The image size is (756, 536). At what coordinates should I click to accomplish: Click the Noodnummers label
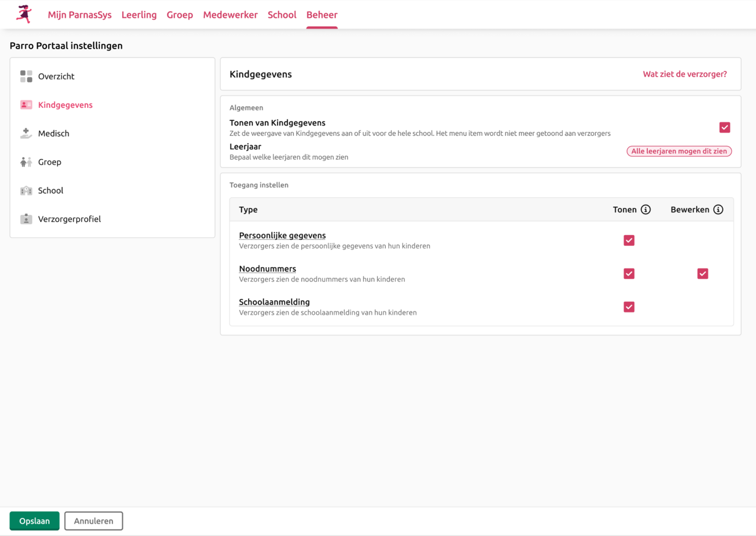pos(267,269)
